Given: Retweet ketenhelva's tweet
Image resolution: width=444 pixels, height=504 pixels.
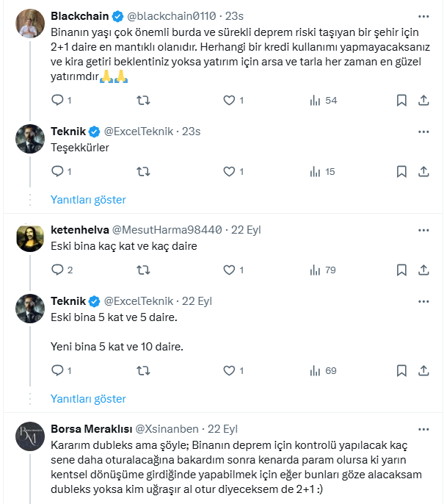Looking at the screenshot, I should point(145,270).
